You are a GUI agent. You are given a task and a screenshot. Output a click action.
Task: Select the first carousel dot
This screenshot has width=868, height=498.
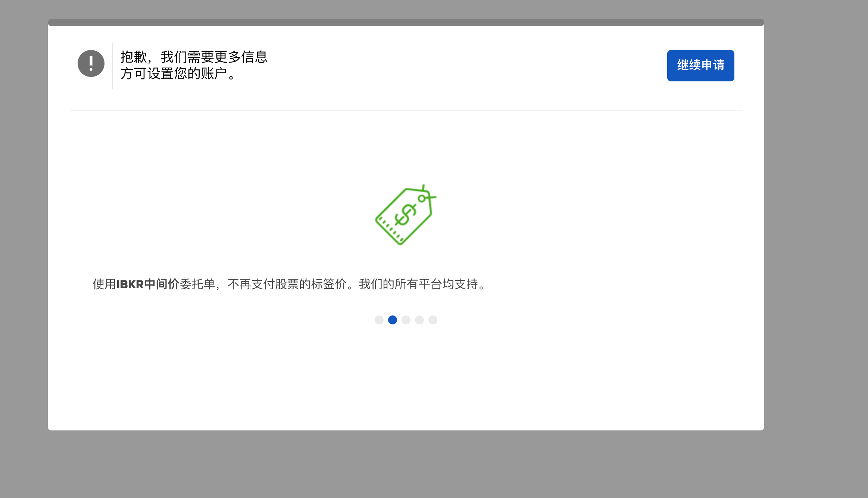(x=379, y=320)
